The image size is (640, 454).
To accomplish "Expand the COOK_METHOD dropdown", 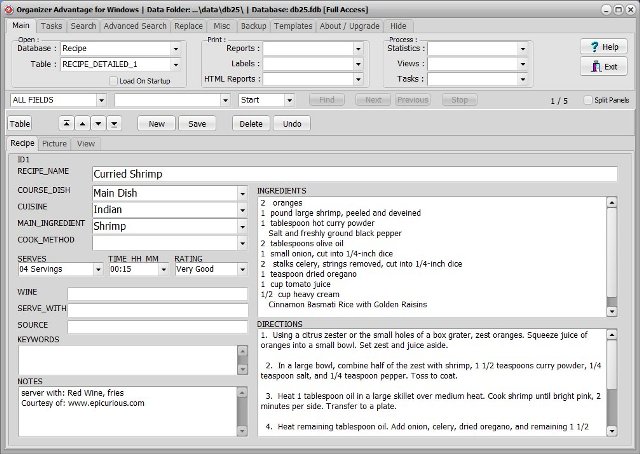I will [242, 243].
